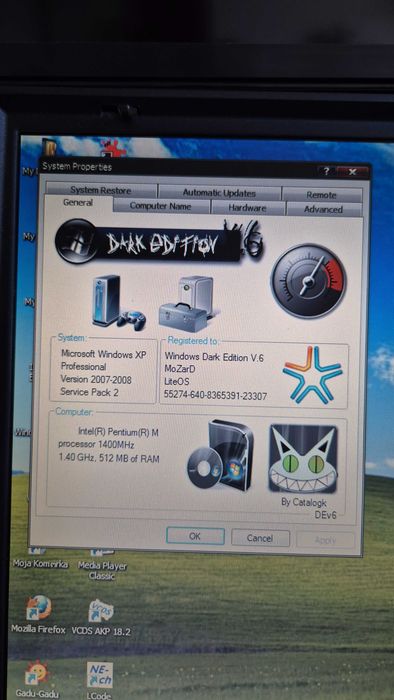This screenshot has height=700, width=394.
Task: Select the product ID 55274-640-8365391-23307
Action: pos(216,395)
